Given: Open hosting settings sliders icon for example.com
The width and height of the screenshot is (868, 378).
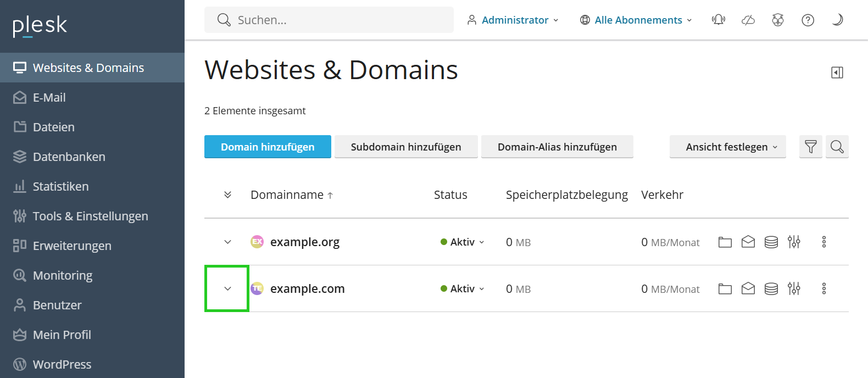Looking at the screenshot, I should click(794, 289).
